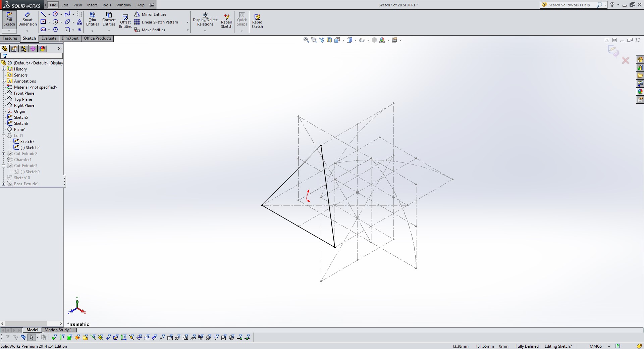Select the sketch Text tool

tap(79, 22)
